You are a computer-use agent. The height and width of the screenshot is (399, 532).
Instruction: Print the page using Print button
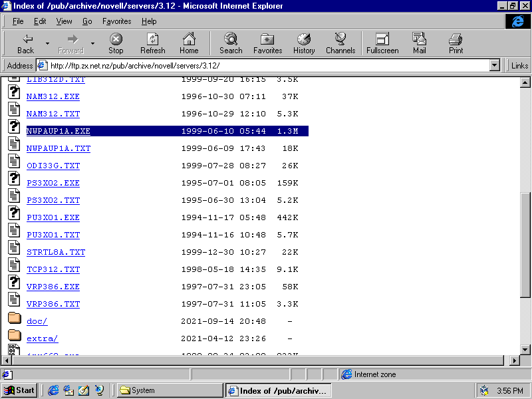[456, 43]
